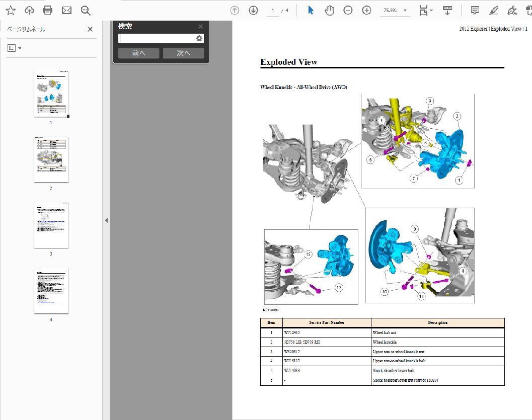Select page 4 thumbnail

click(x=51, y=291)
